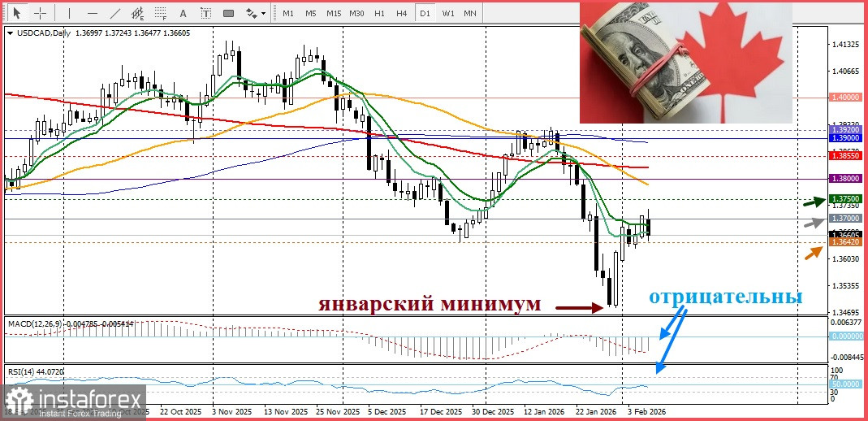Click the 1.36420 orange price label
The image size is (868, 421).
[x=846, y=242]
